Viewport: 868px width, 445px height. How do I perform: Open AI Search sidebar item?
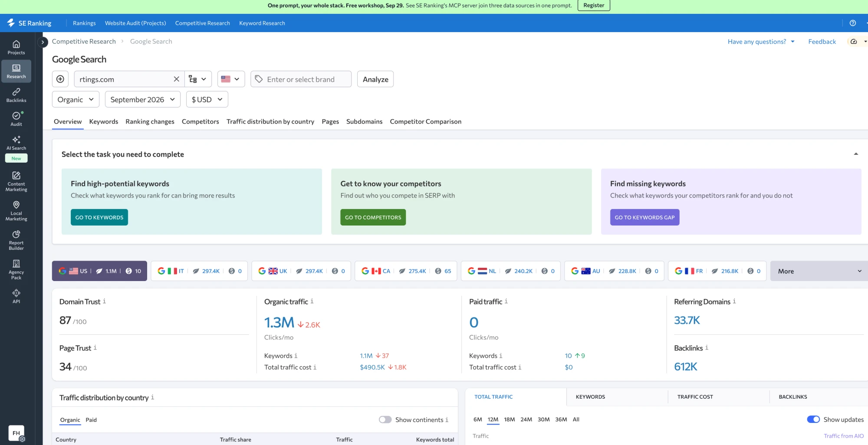coord(16,147)
